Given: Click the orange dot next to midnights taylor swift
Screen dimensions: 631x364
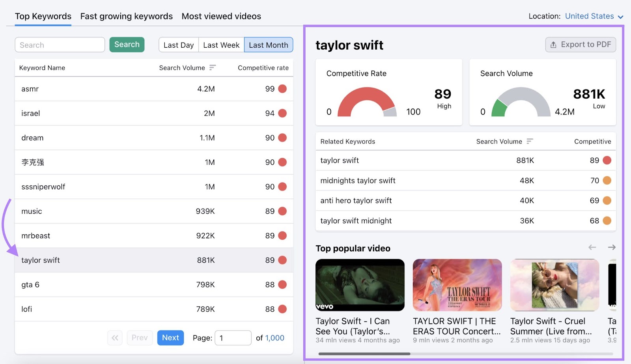Looking at the screenshot, I should tap(606, 180).
